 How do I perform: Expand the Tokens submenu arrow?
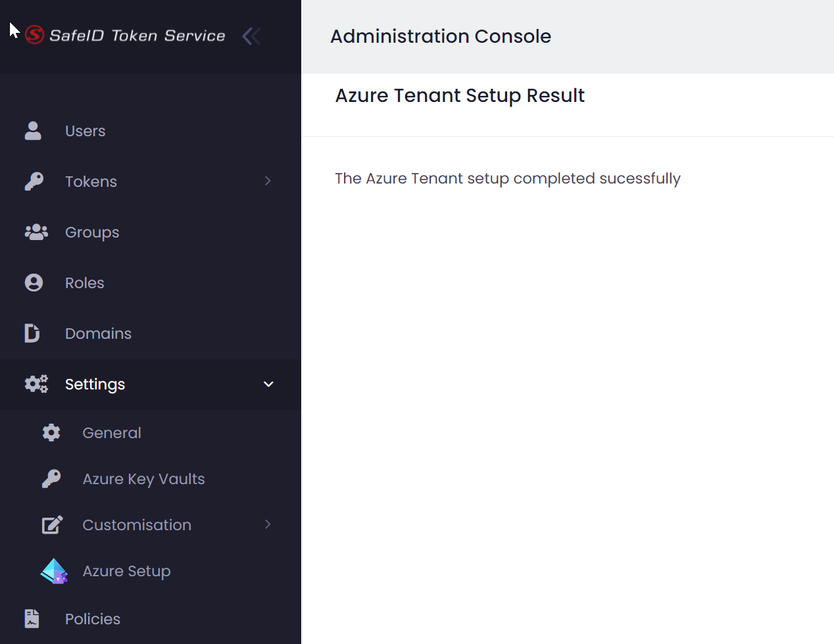pos(268,181)
